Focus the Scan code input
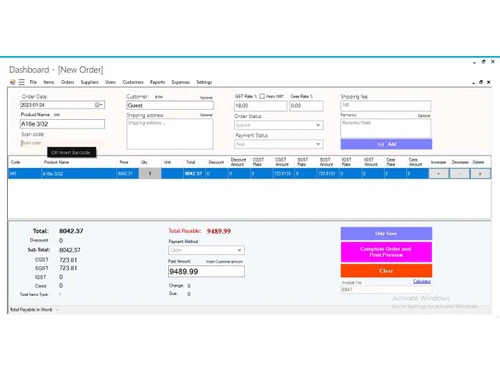 pyautogui.click(x=62, y=143)
